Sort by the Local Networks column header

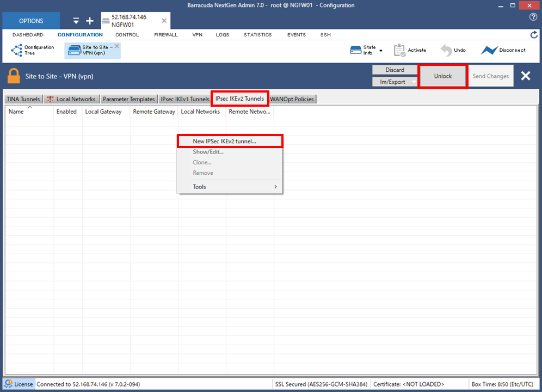(x=202, y=112)
